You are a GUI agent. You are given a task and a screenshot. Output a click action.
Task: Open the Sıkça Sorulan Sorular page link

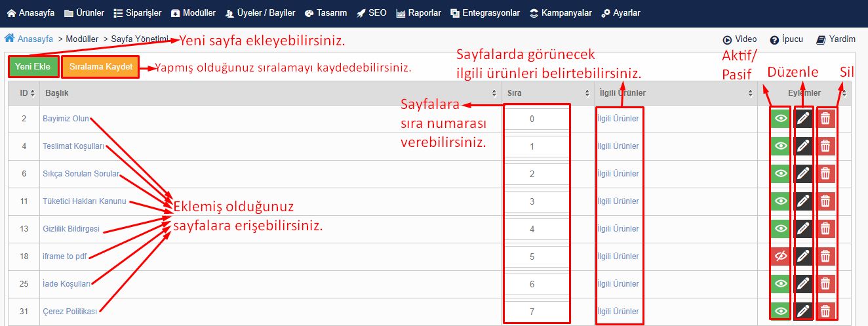point(81,174)
